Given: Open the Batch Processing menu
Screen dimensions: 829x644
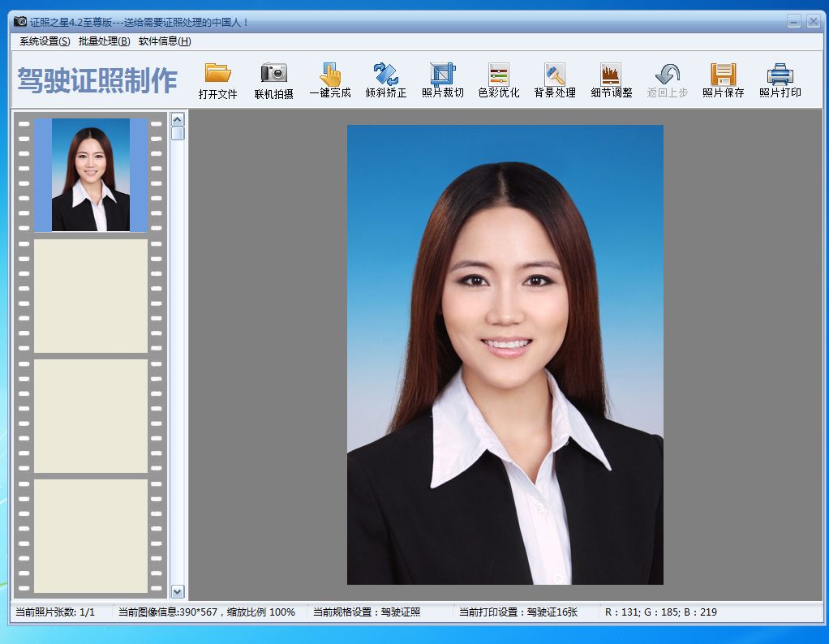Looking at the screenshot, I should [x=104, y=41].
